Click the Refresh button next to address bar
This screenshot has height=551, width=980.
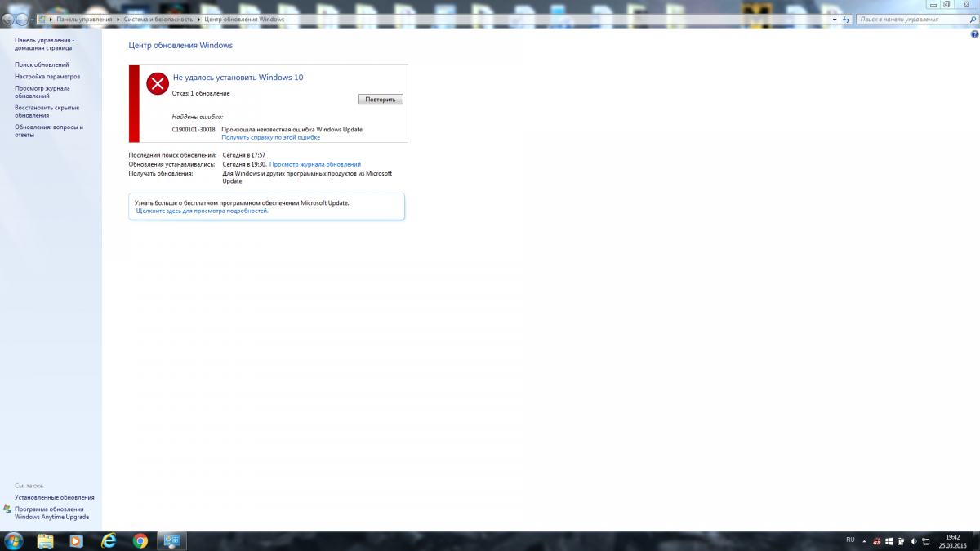click(x=847, y=19)
